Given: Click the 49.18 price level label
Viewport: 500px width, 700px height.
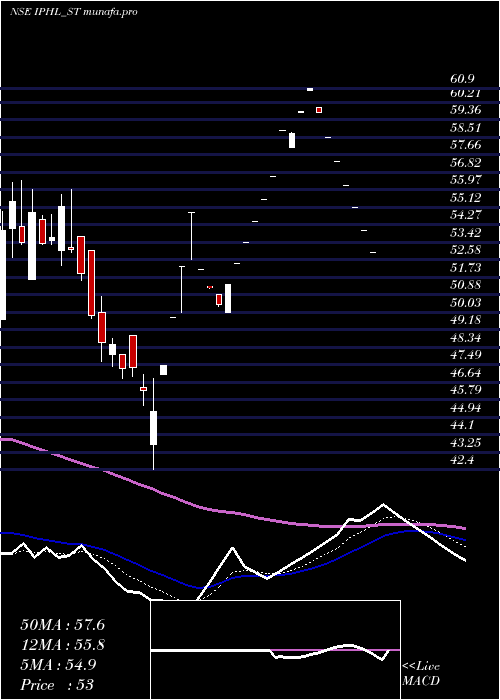Looking at the screenshot, I should (x=465, y=320).
